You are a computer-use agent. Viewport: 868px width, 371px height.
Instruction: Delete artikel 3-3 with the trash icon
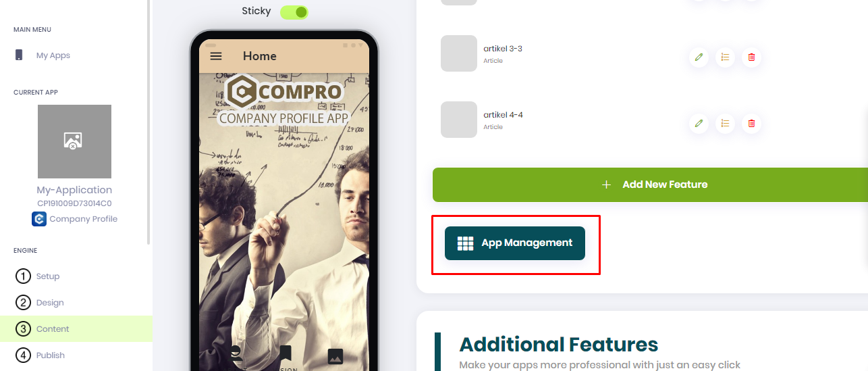pos(751,57)
